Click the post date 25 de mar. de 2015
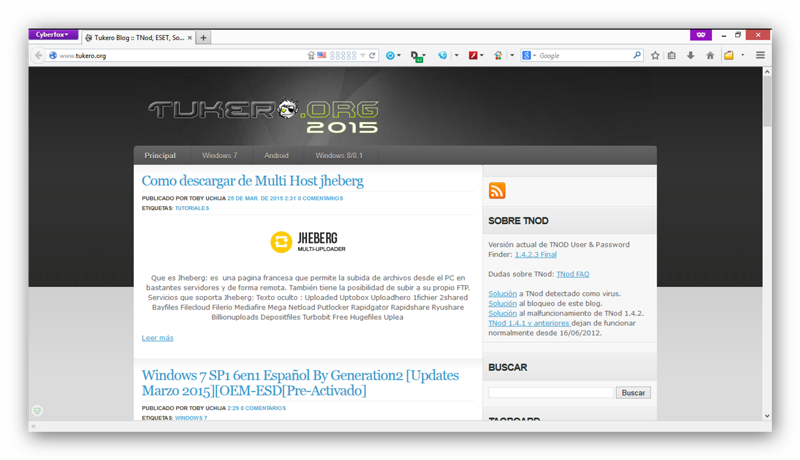 click(261, 198)
